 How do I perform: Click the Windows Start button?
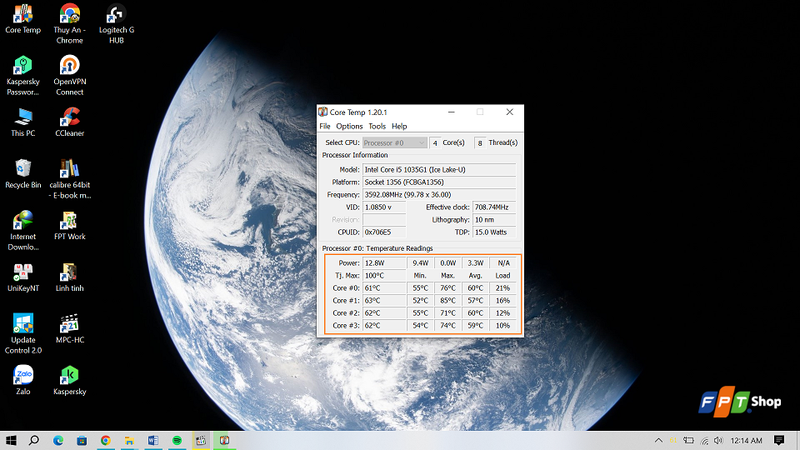[x=10, y=440]
